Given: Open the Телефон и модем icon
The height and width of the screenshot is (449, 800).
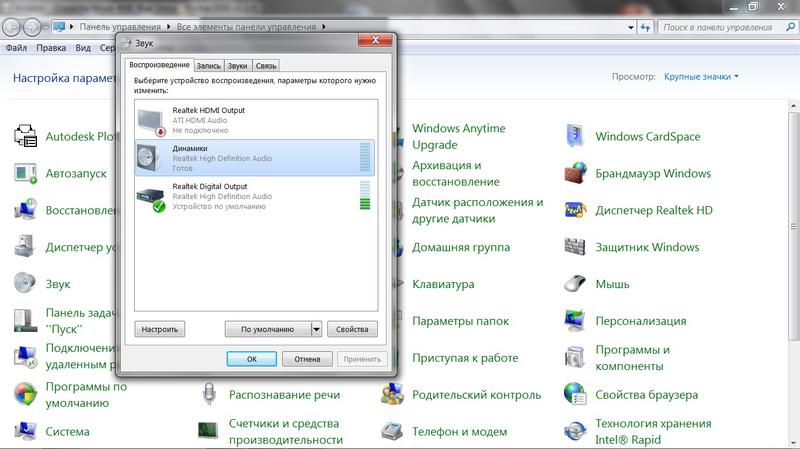Looking at the screenshot, I should [x=392, y=432].
